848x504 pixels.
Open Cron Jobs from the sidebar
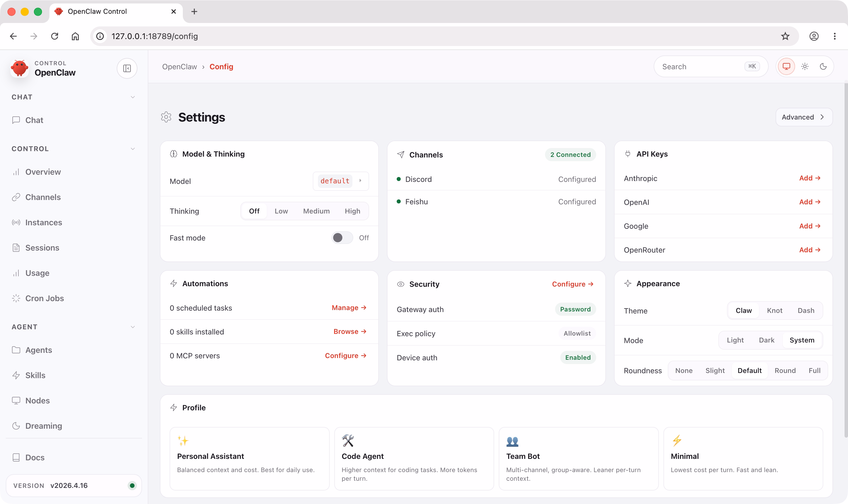(44, 298)
